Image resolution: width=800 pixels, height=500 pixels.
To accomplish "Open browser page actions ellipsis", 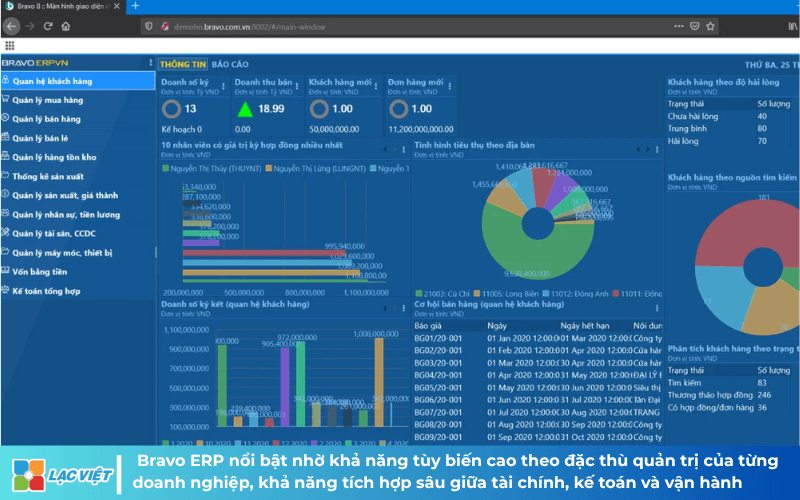I will 679,26.
